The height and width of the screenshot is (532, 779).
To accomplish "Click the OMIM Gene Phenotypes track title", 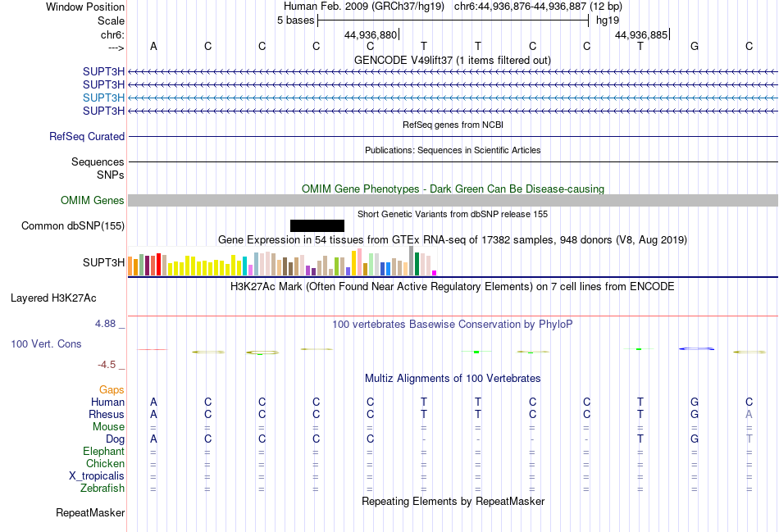I will pos(453,189).
